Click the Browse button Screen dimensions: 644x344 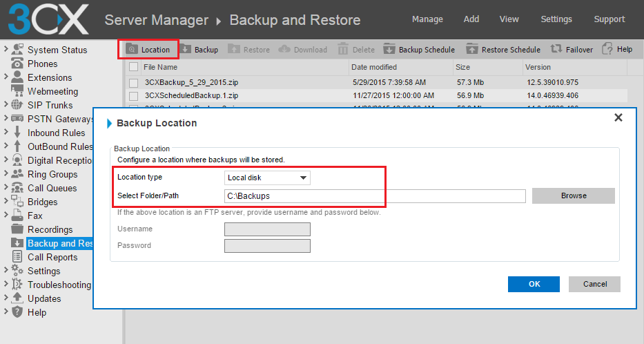coord(574,195)
